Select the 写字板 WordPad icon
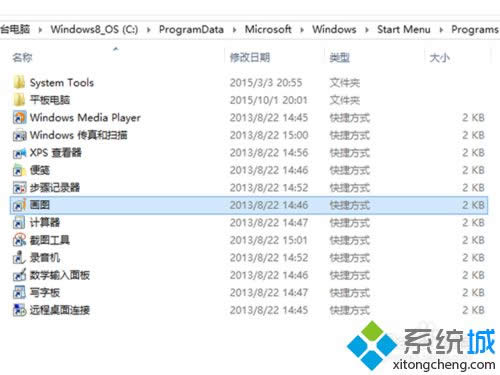 tap(19, 293)
